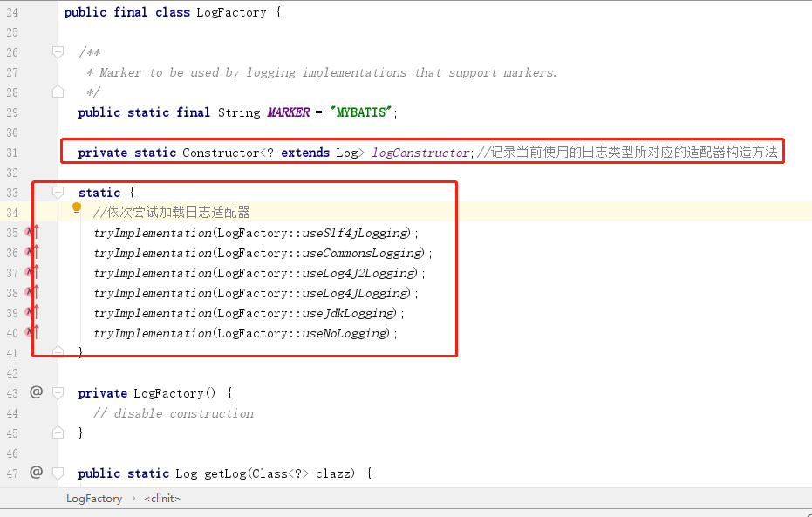Collapse the static block fold at line 33
This screenshot has height=517, width=812.
pyautogui.click(x=58, y=193)
